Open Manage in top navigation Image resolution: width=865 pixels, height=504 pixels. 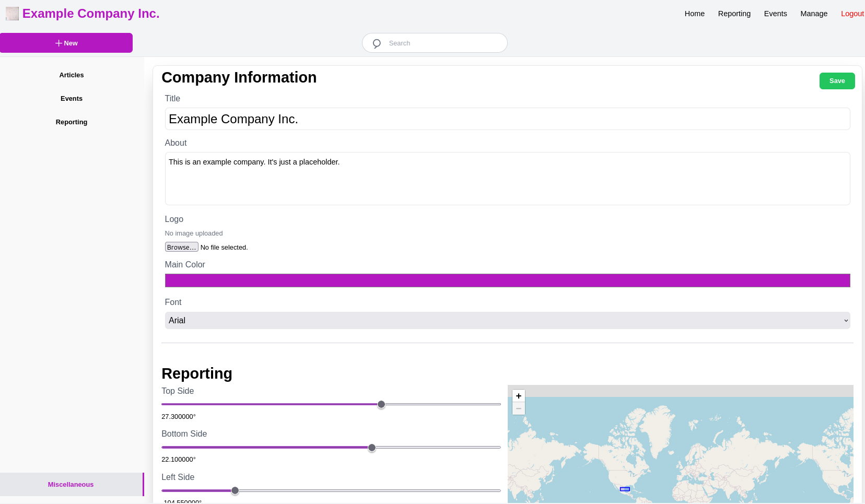pos(813,14)
